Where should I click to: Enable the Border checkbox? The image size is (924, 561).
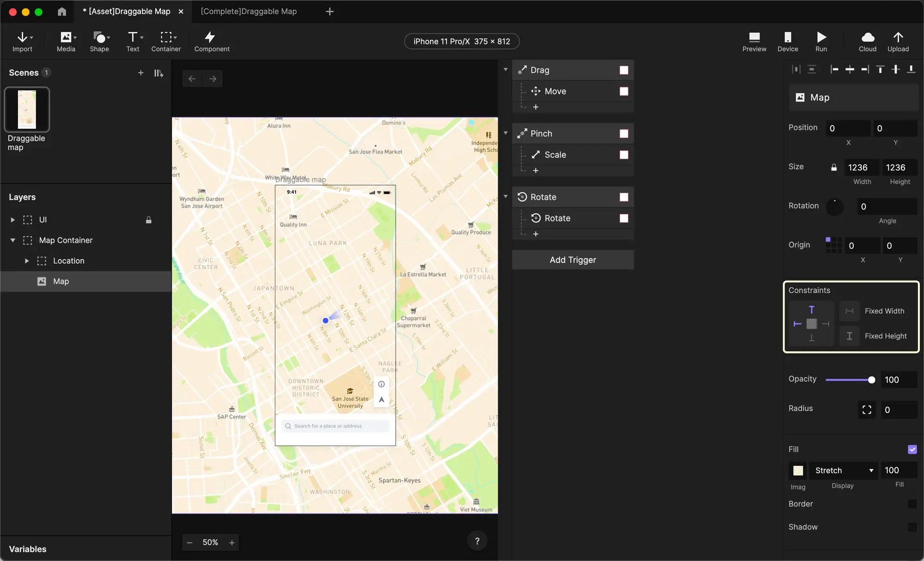pyautogui.click(x=912, y=504)
